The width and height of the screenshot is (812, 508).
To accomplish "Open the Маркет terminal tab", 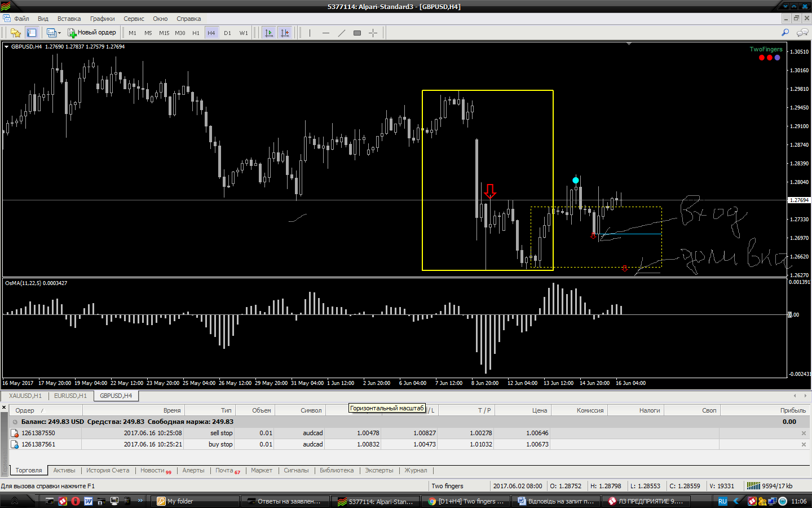I will (x=262, y=470).
